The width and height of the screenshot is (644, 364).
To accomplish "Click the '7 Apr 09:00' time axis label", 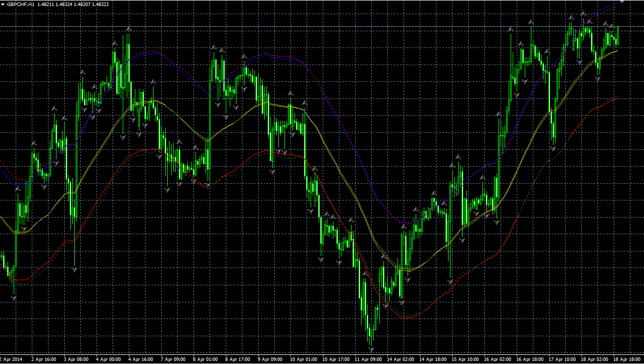I will click(x=173, y=360).
